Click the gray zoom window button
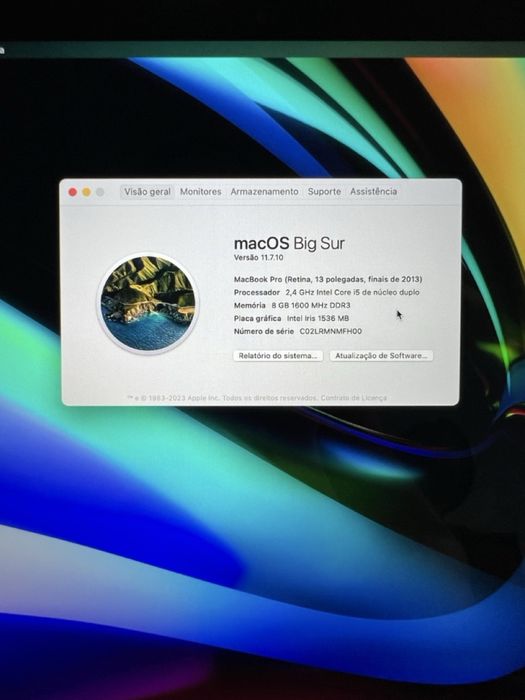This screenshot has height=700, width=525. point(100,192)
